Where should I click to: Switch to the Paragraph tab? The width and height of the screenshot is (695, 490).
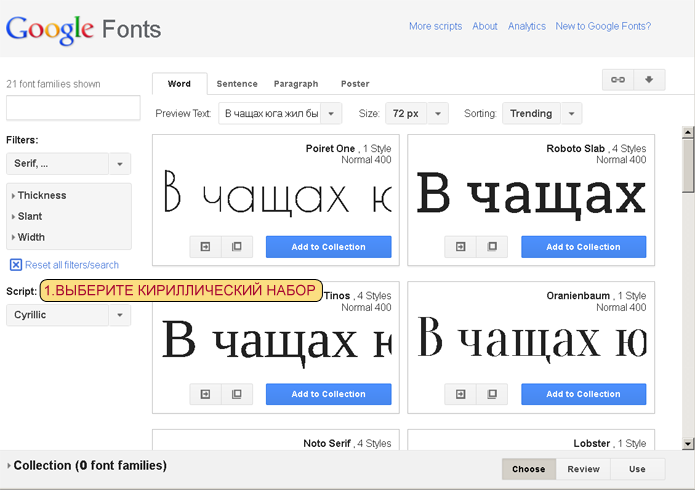[x=296, y=84]
